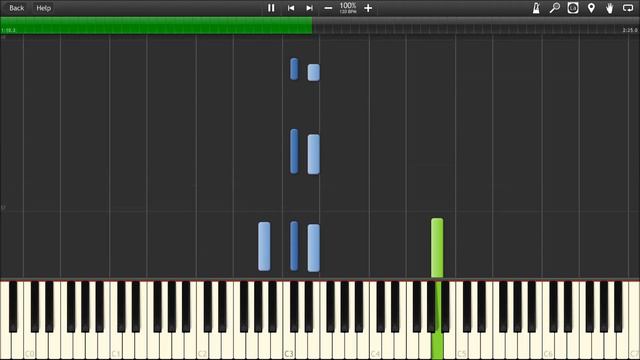Viewport: 640px width, 360px height.
Task: Open the zoom magnifier tool
Action: click(554, 8)
